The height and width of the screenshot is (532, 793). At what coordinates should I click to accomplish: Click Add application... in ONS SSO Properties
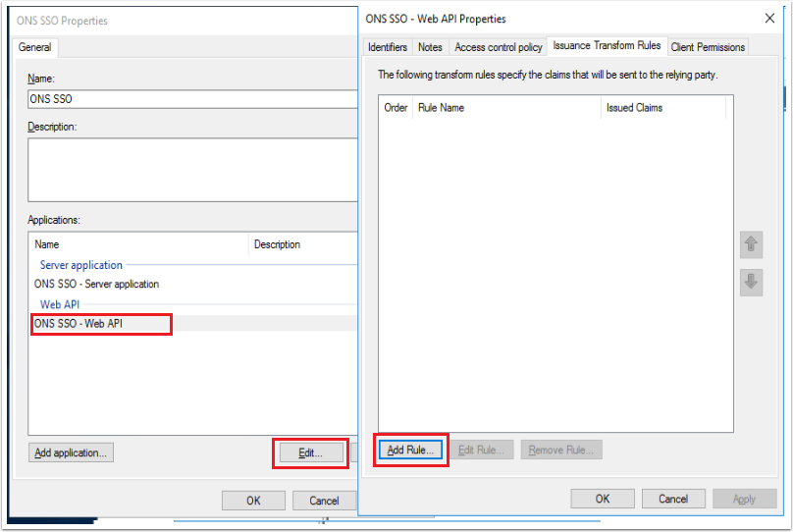[x=71, y=452]
